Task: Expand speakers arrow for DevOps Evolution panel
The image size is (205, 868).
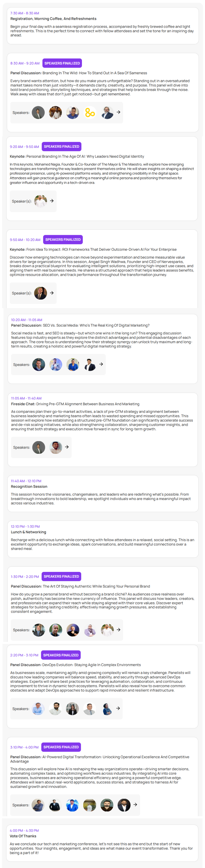Action: (118, 708)
